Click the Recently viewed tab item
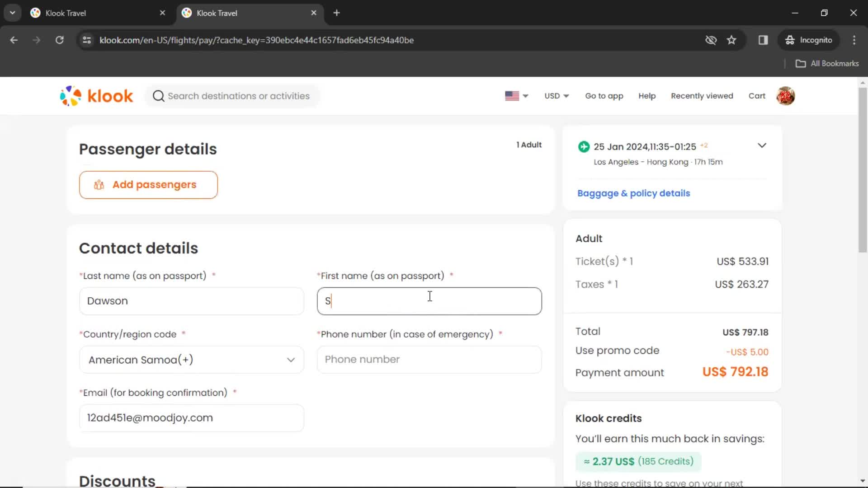Screen dimensions: 868x488 click(702, 96)
